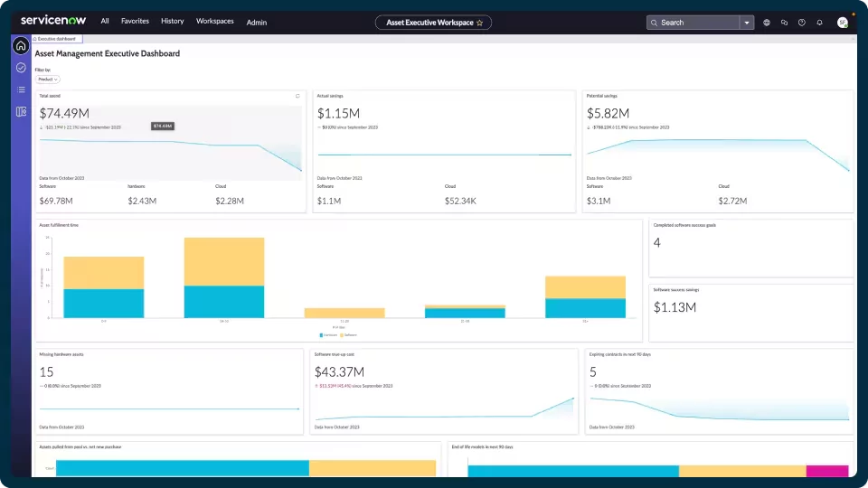Click into the global Search field
Screen dimensions: 868x488
pos(698,23)
